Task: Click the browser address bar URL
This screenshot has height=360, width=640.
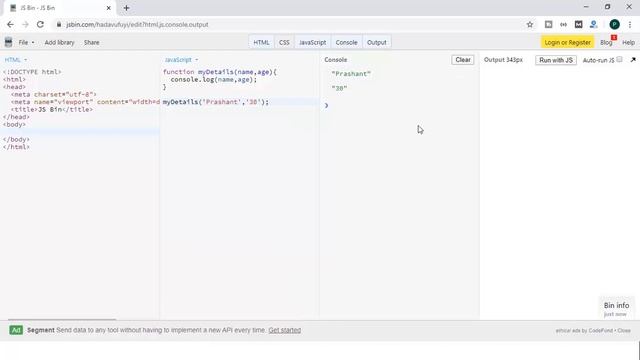Action: [137, 24]
